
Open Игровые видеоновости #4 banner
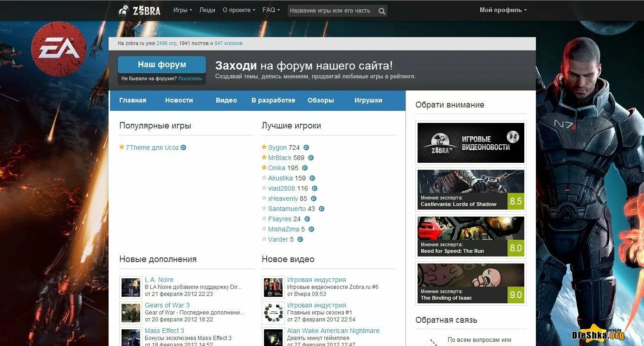(471, 143)
